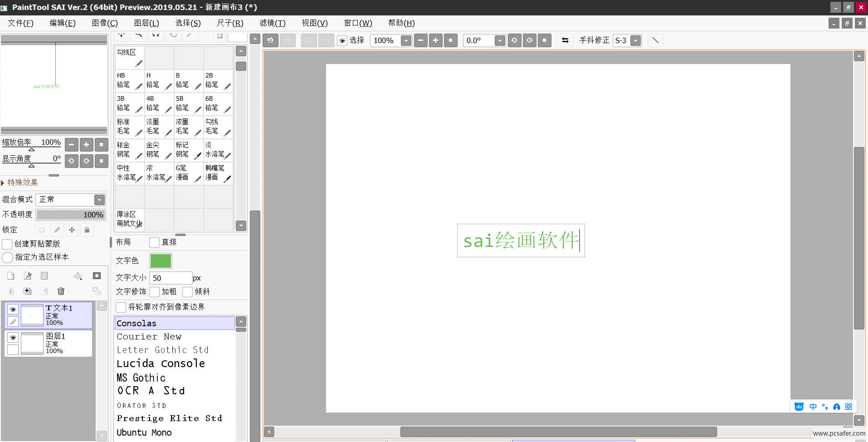868x442 pixels.
Task: Toggle lock layer movement icon
Action: pos(72,230)
